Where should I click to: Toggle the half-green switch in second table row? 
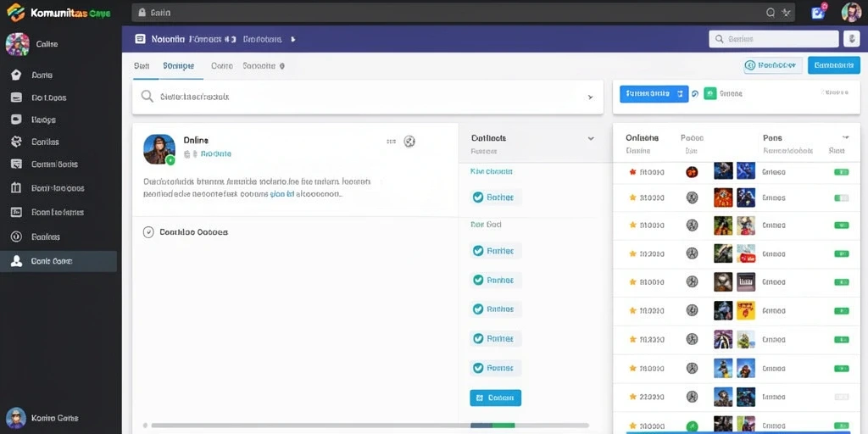[x=841, y=198]
